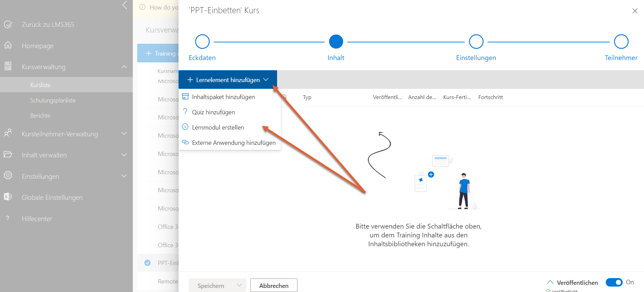Close the PPT-Einbetten Kurs panel
The image size is (644, 292).
point(635,11)
